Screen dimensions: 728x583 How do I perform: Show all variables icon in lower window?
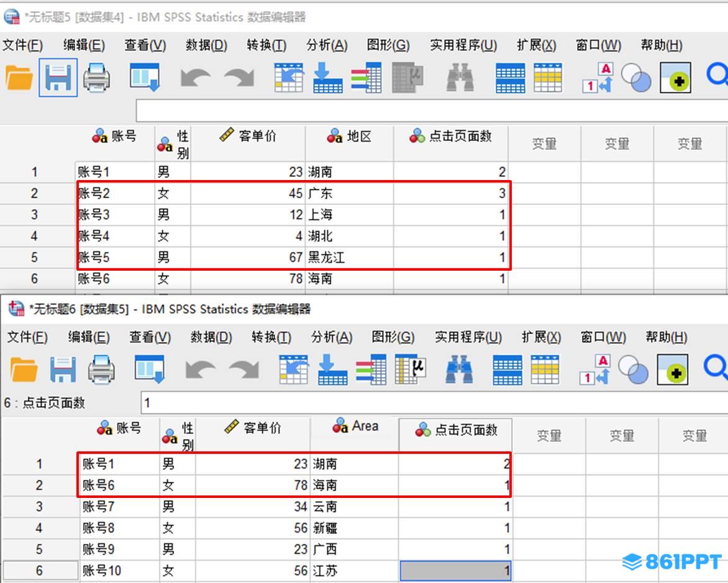coord(672,369)
